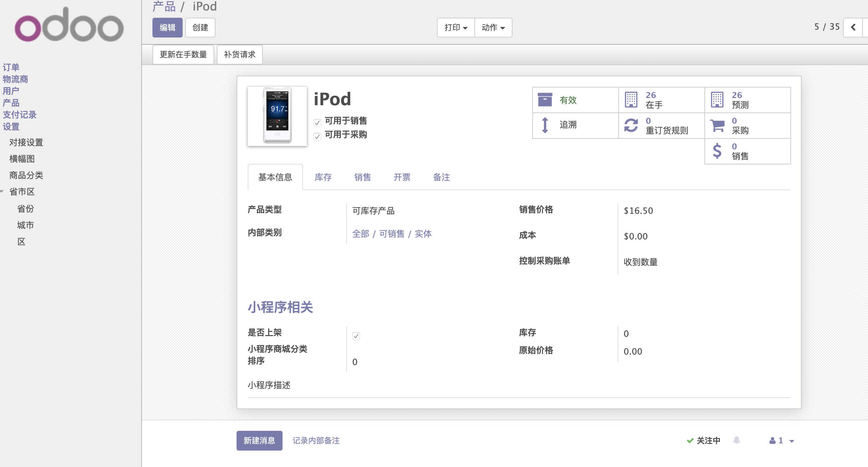Click the $16.50 sales price value
868x467 pixels.
pos(638,210)
